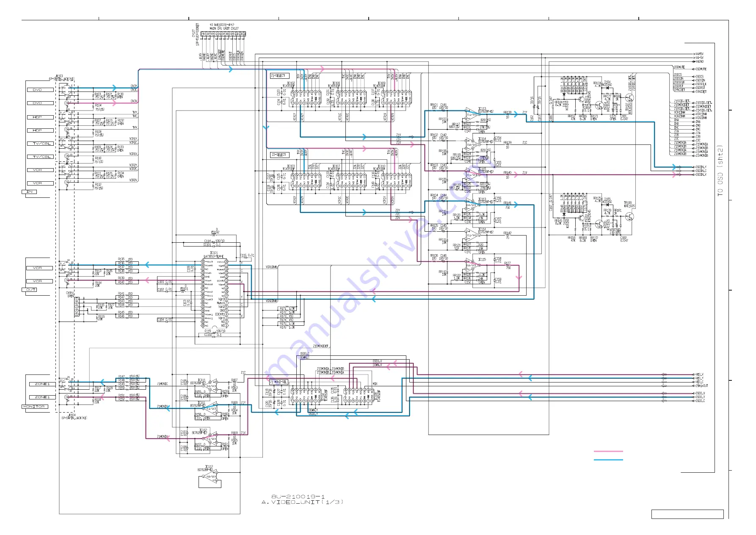
Task: Click the title "A. VIDEO_UNIT (1/3)"
Action: click(x=303, y=502)
